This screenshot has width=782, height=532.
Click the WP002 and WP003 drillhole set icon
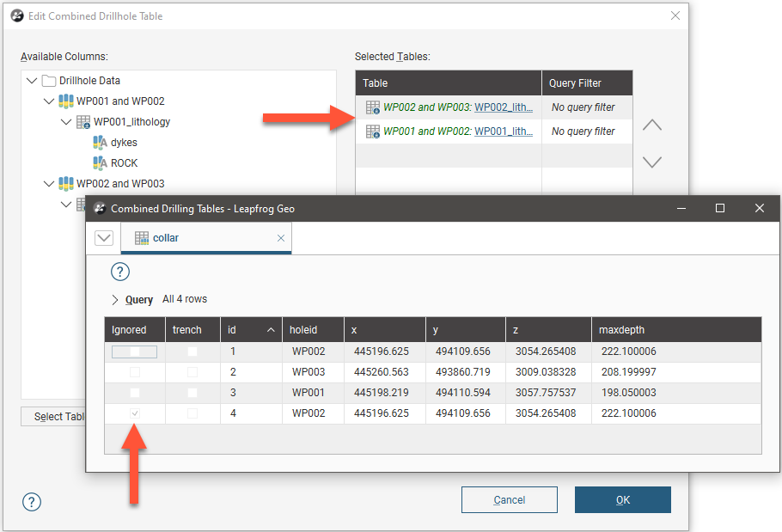pyautogui.click(x=66, y=183)
